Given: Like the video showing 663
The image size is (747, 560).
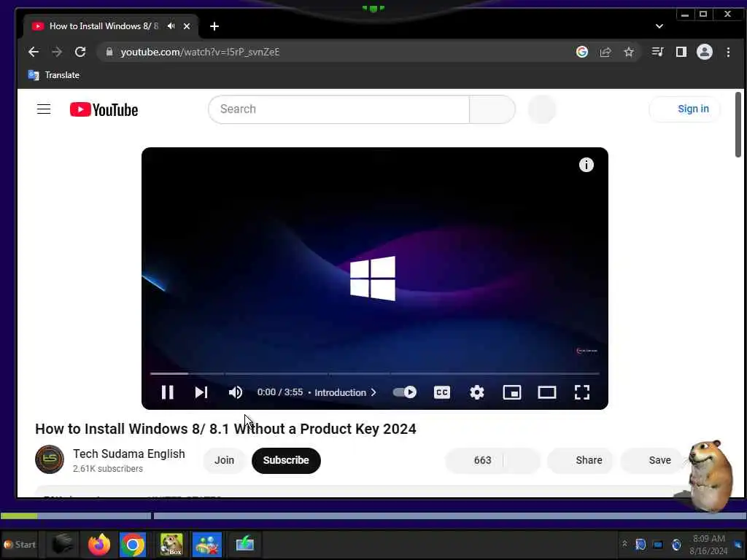Looking at the screenshot, I should coord(474,461).
